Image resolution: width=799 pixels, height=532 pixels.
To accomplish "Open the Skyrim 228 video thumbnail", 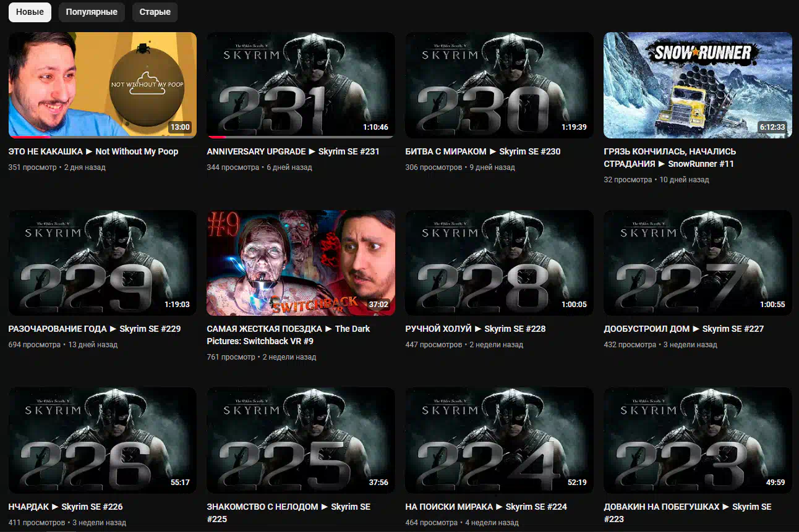I will click(x=499, y=263).
